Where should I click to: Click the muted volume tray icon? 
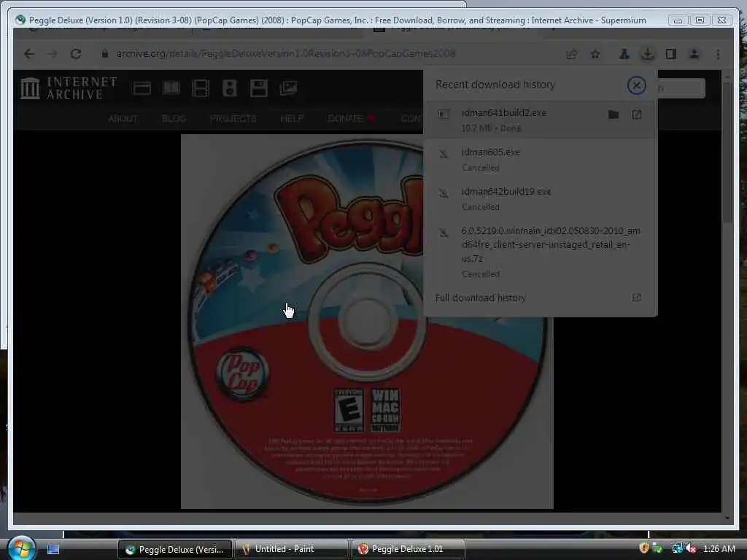click(x=692, y=548)
